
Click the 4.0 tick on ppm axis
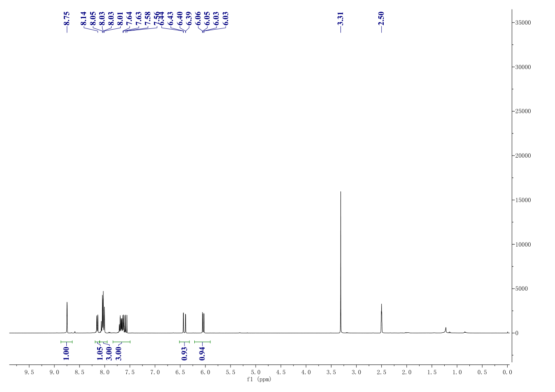(x=306, y=372)
